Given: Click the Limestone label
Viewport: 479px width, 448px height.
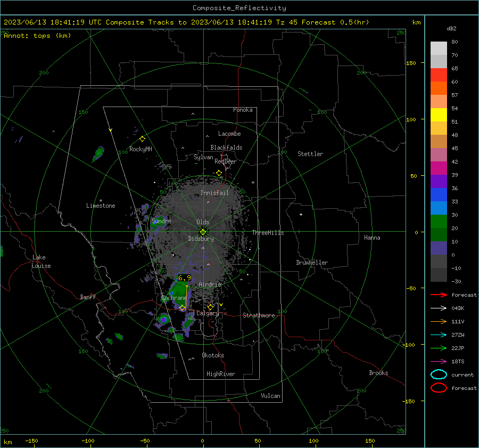Looking at the screenshot, I should (101, 206).
